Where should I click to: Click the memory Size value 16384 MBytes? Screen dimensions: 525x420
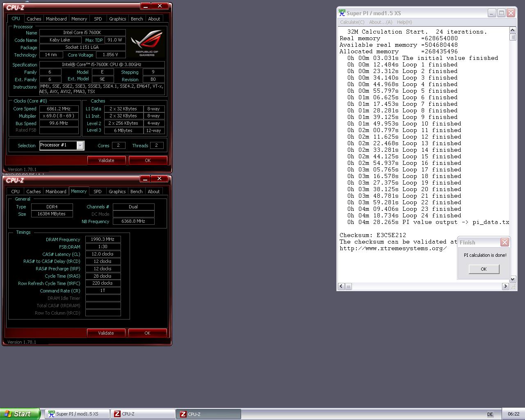(x=52, y=214)
